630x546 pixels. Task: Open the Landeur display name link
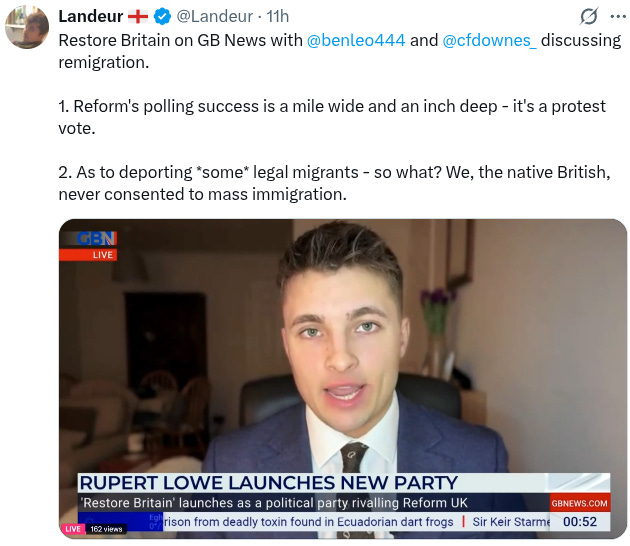[x=91, y=16]
